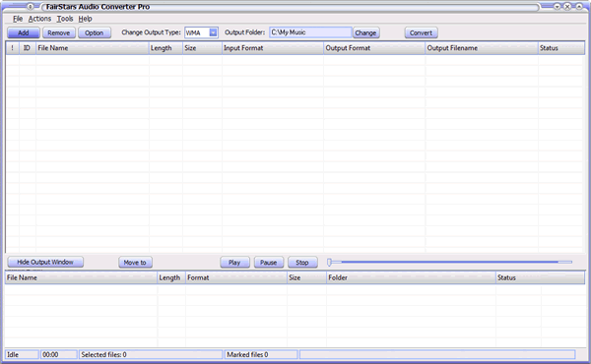591x364 pixels.
Task: Click the Move to button
Action: coord(135,263)
